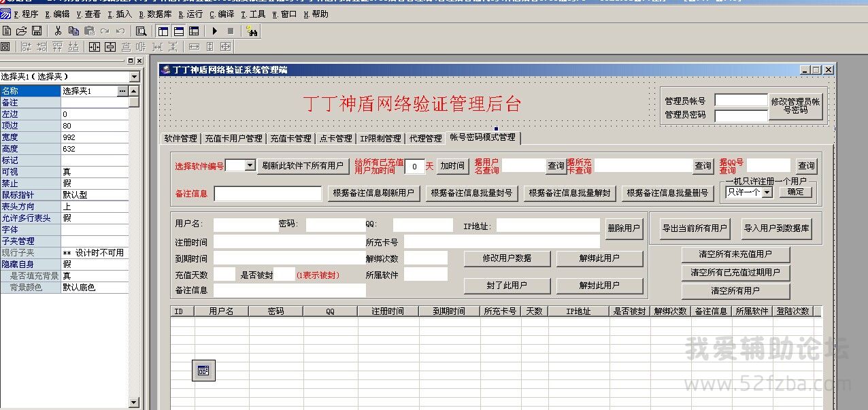The height and width of the screenshot is (410, 868).
Task: Expand the 只许一个 dropdown list
Action: point(767,192)
